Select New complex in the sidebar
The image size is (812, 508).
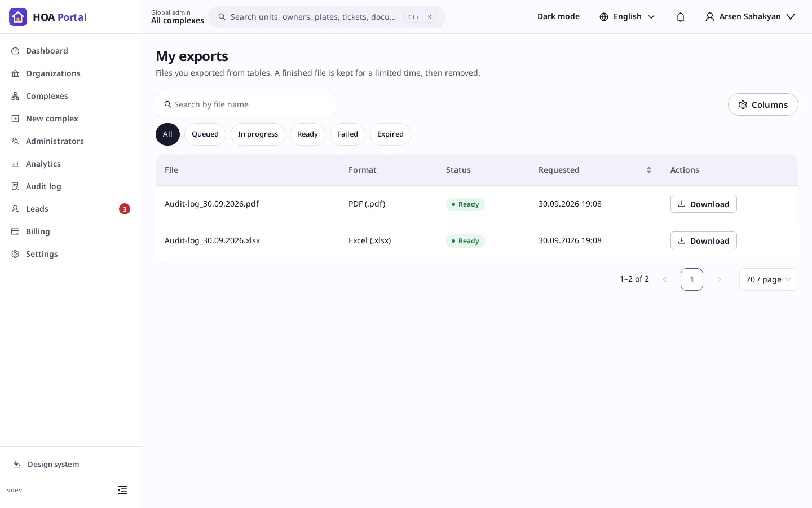[70, 119]
